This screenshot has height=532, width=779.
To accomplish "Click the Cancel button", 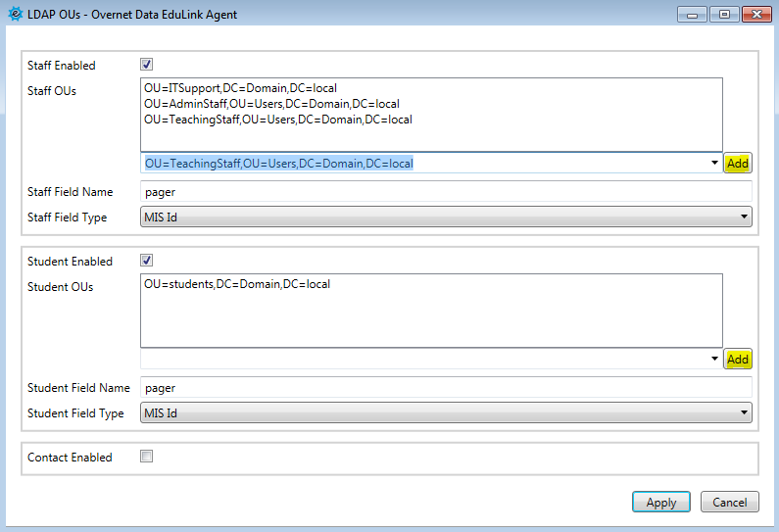I will pos(730,502).
